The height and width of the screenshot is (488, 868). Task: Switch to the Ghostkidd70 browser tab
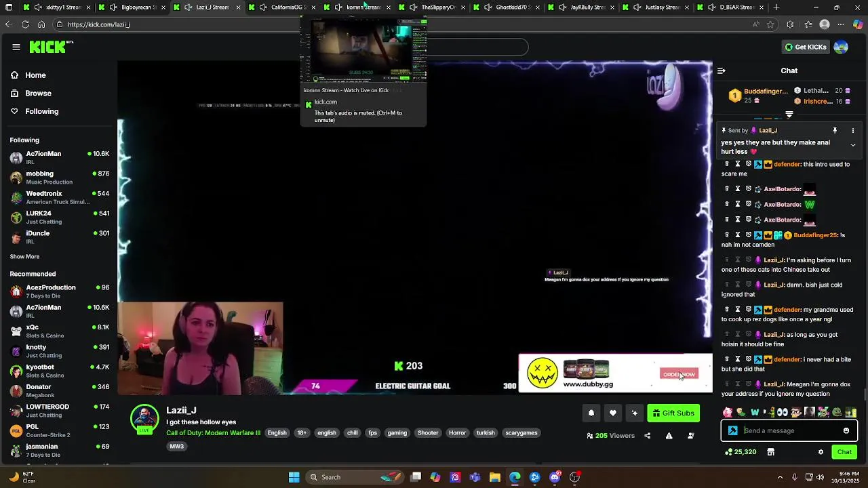507,7
